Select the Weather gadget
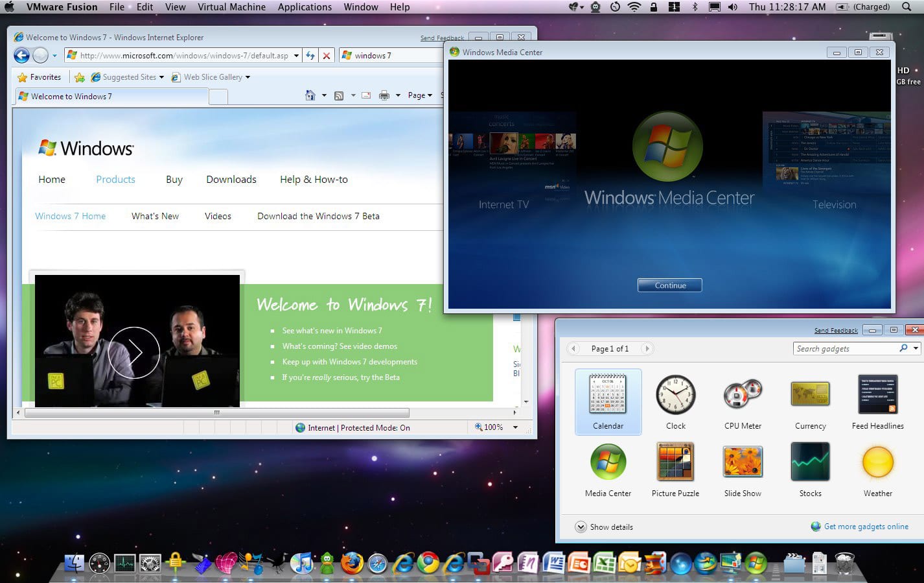924x583 pixels. (x=877, y=470)
